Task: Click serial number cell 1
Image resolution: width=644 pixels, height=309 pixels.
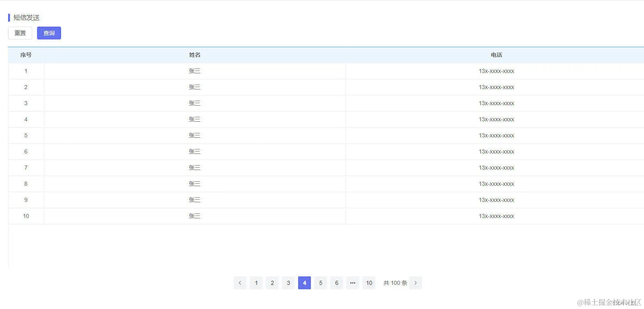Action: [26, 71]
